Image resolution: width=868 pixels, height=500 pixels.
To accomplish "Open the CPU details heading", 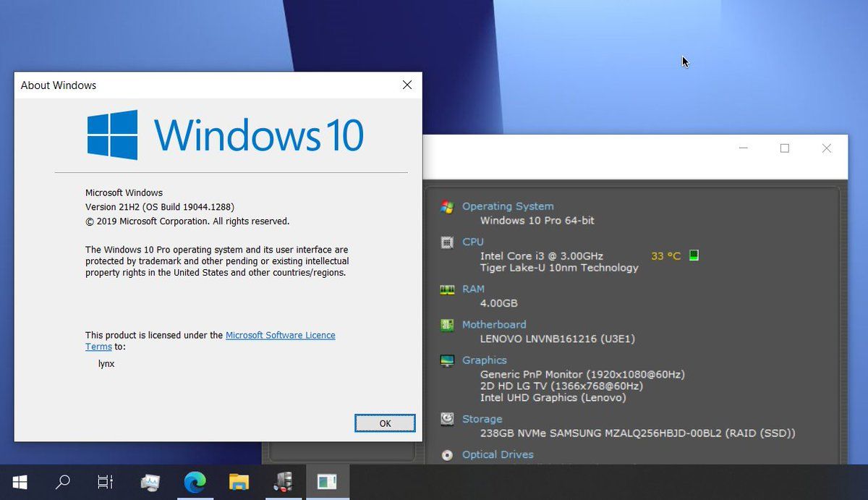I will [473, 242].
